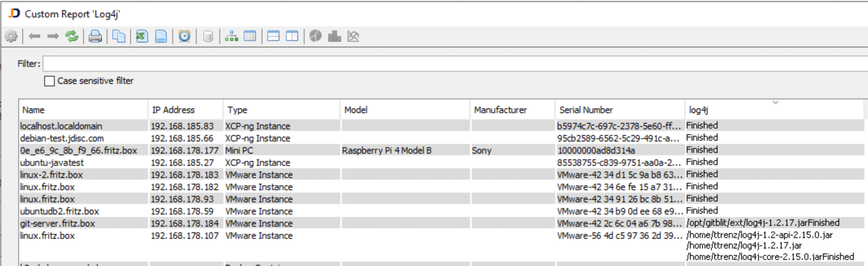Enable the Case sensitive filter checkbox

click(x=49, y=81)
